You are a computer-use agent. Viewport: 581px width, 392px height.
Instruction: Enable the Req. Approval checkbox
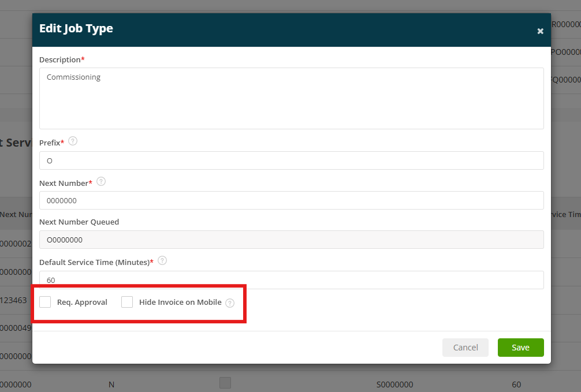(45, 302)
